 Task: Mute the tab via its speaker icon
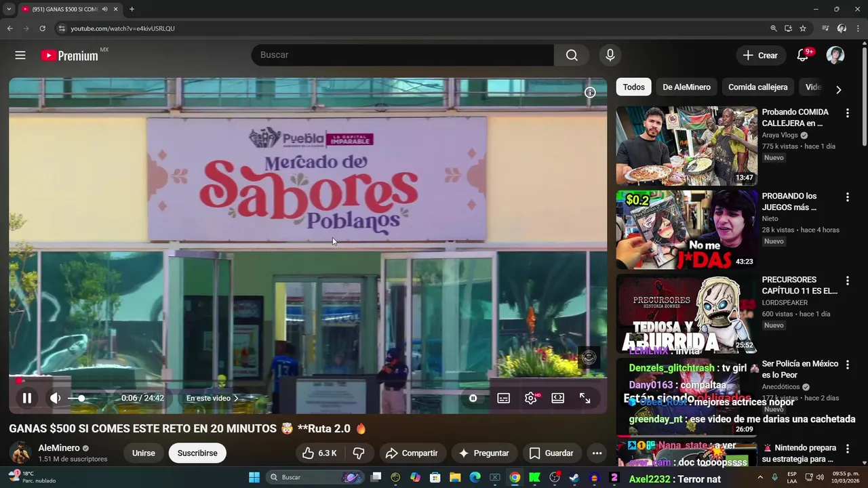tap(104, 9)
